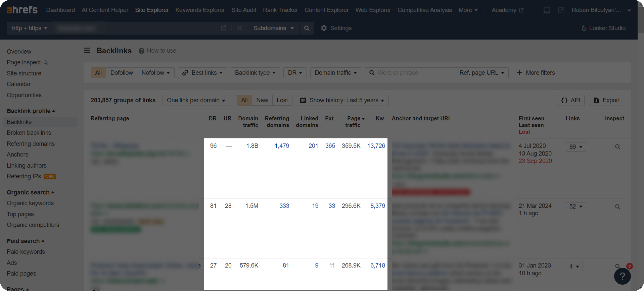
Task: Open the Best links dropdown
Action: 202,73
